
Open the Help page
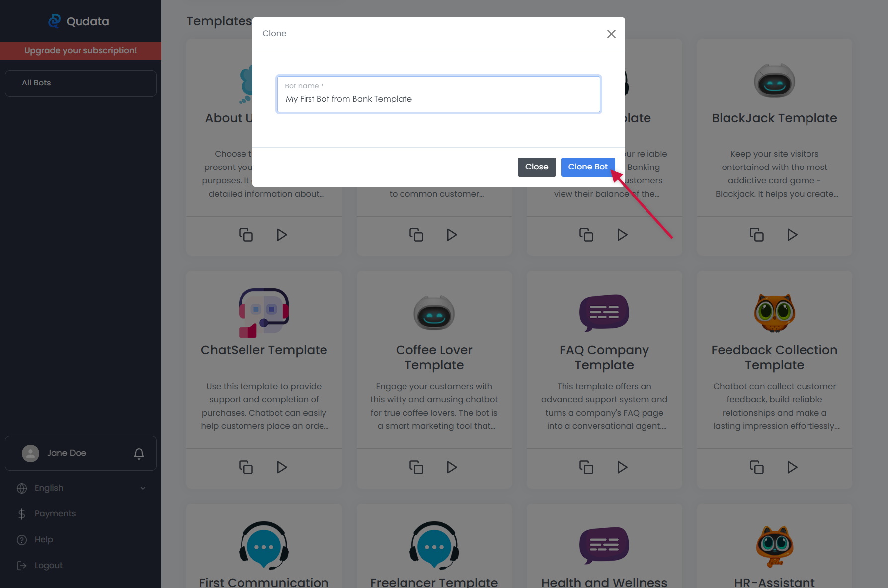pyautogui.click(x=44, y=540)
